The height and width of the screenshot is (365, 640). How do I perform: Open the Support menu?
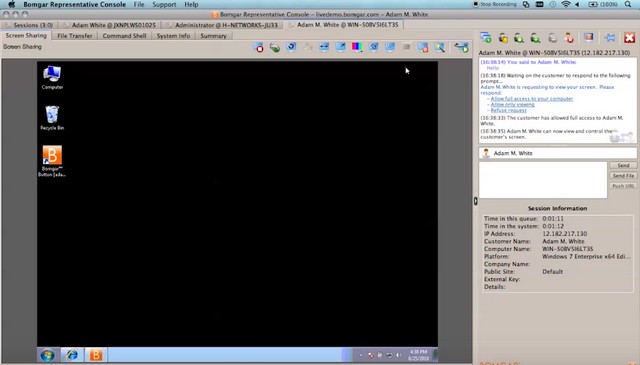click(x=164, y=4)
